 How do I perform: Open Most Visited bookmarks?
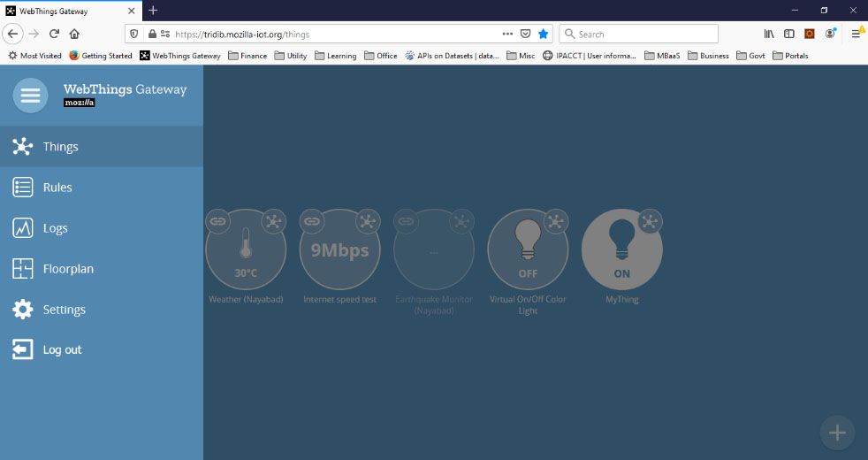click(34, 56)
